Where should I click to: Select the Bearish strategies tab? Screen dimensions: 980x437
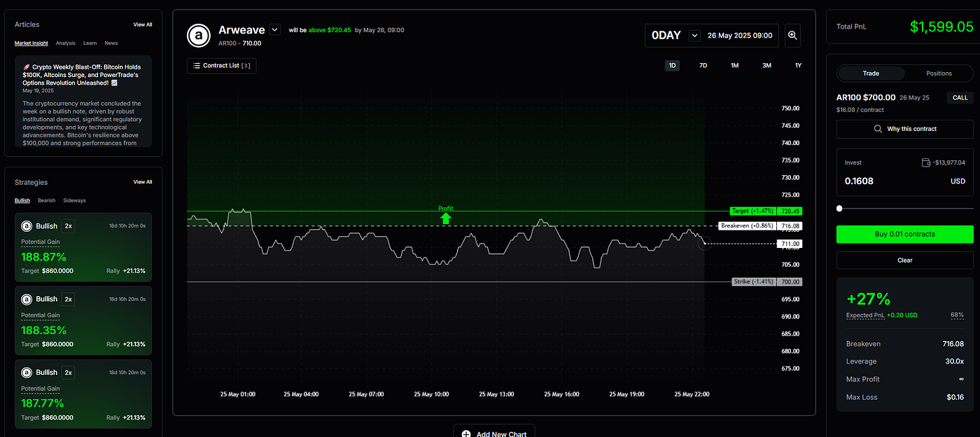46,200
